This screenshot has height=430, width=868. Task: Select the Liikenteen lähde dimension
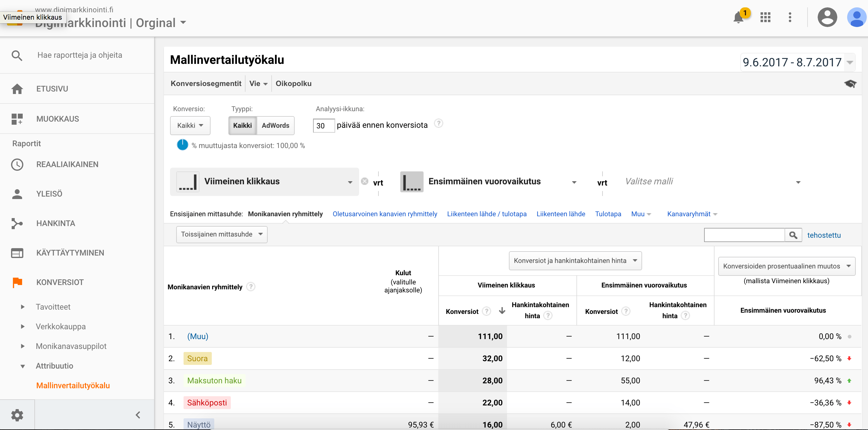point(561,214)
